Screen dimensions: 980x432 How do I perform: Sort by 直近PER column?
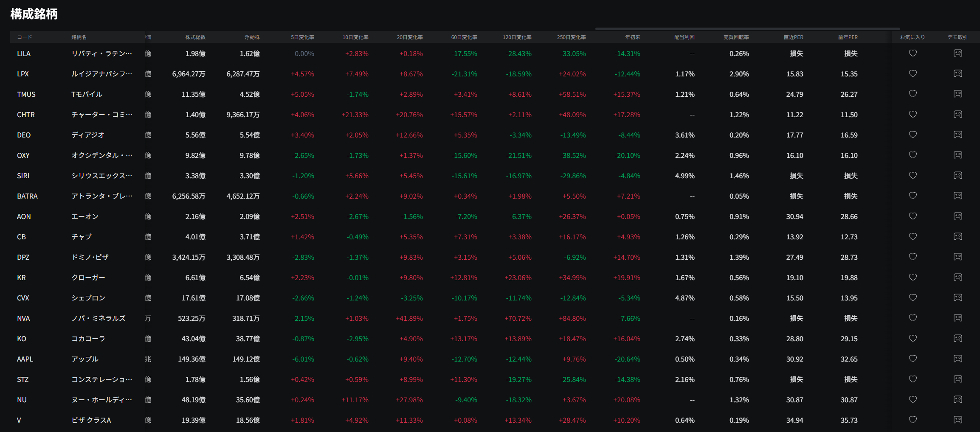click(794, 37)
